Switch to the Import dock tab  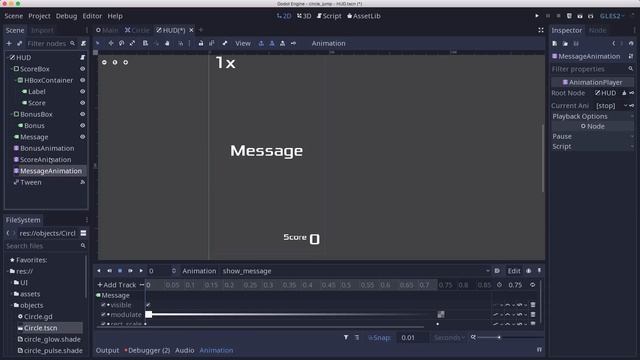pos(42,30)
